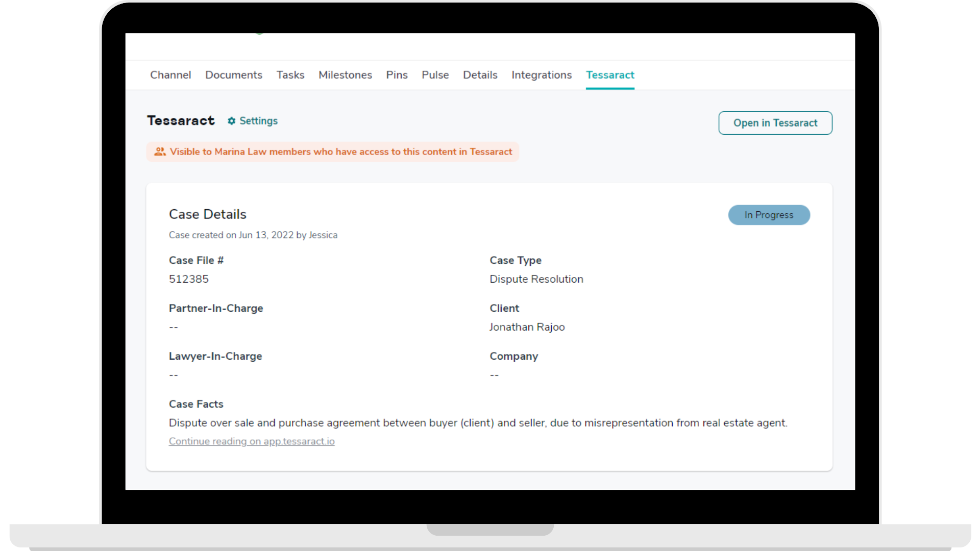Go to the Tasks tab
Viewport: 980px width, 551px height.
coord(290,75)
